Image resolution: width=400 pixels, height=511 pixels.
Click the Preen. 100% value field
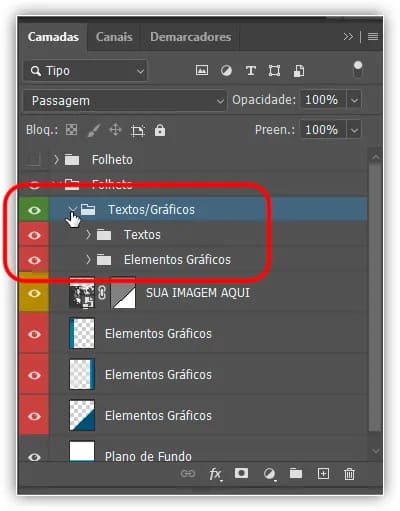click(x=324, y=130)
